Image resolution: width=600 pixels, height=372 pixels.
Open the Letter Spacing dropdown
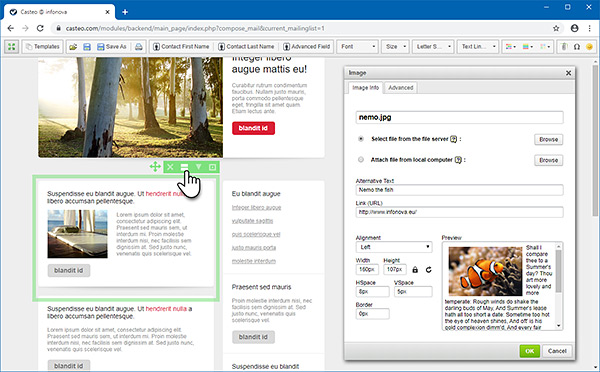[433, 47]
